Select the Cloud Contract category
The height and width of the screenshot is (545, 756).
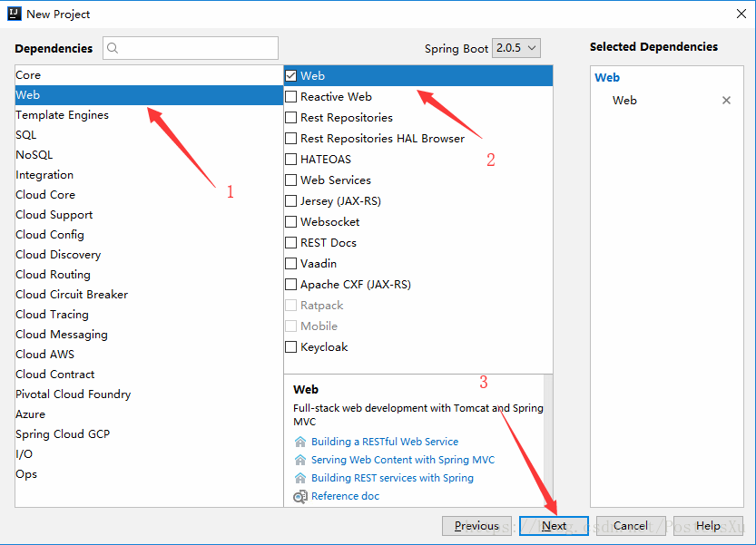149,375
